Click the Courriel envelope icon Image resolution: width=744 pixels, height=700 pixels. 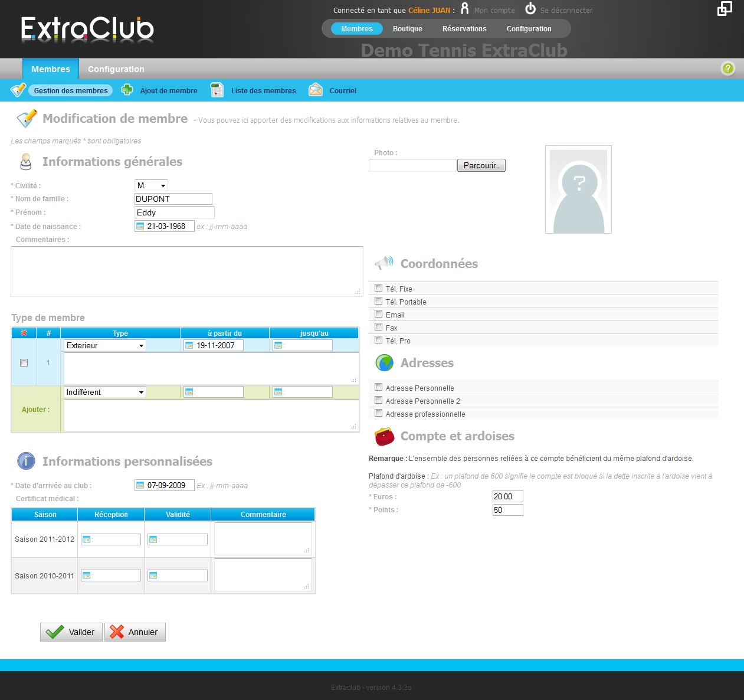pos(316,90)
